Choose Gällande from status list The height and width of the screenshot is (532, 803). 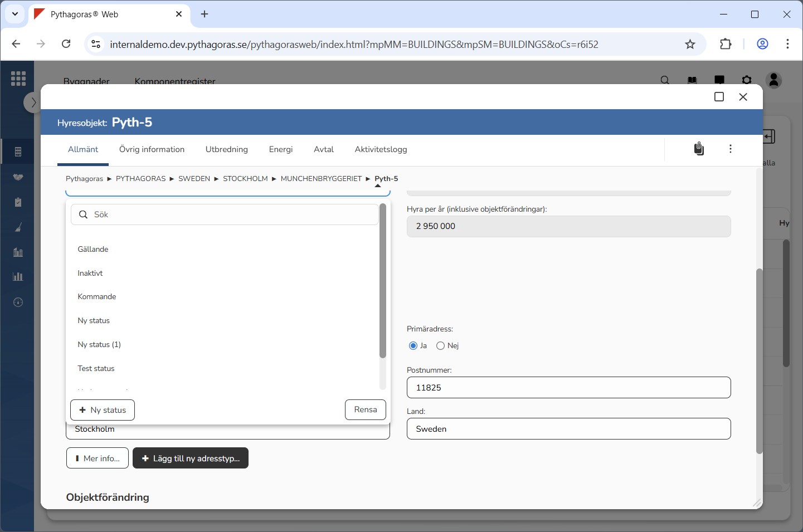click(x=93, y=250)
